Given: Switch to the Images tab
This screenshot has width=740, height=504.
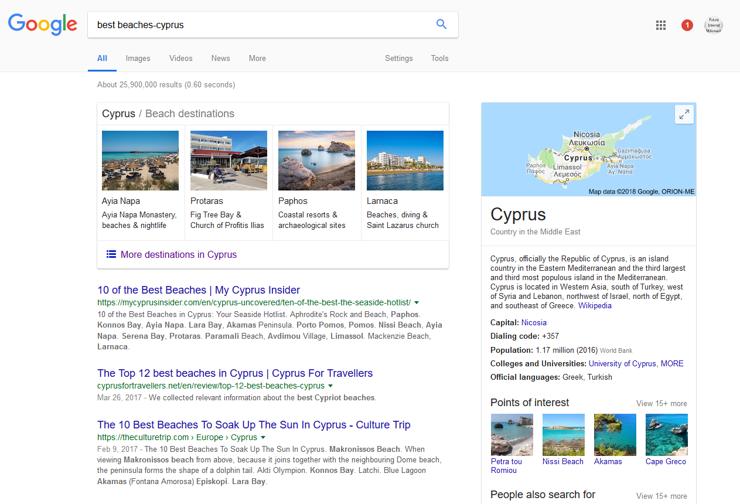Looking at the screenshot, I should pyautogui.click(x=138, y=58).
